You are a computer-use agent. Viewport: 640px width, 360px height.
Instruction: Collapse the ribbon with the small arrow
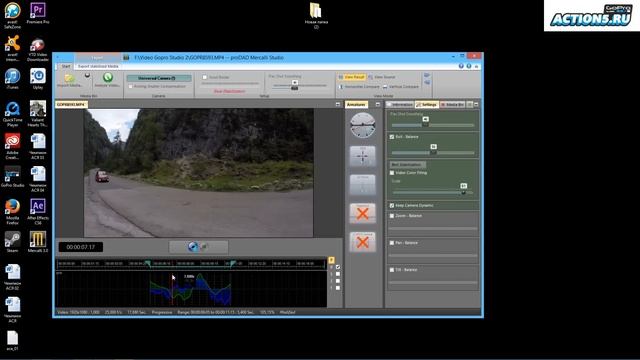click(x=476, y=66)
